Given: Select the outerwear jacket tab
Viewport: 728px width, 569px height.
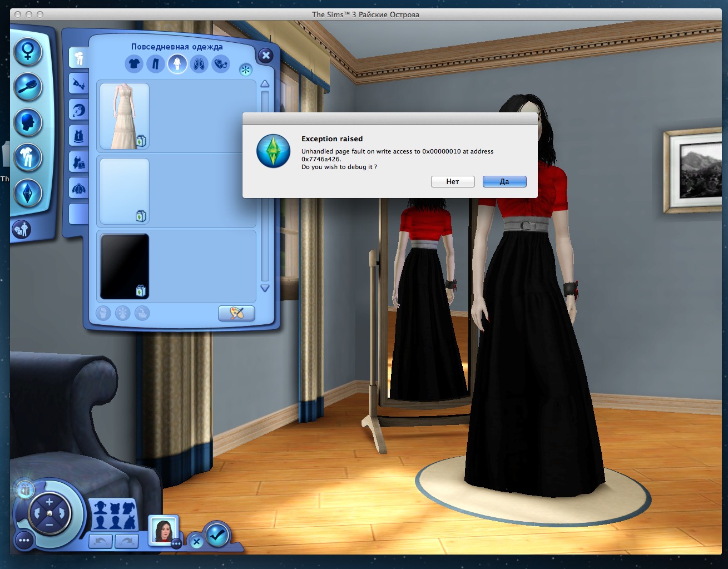Looking at the screenshot, I should (79, 188).
